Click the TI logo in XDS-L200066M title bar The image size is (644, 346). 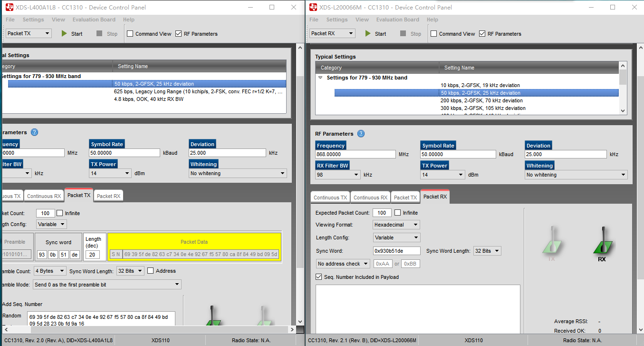click(x=313, y=7)
